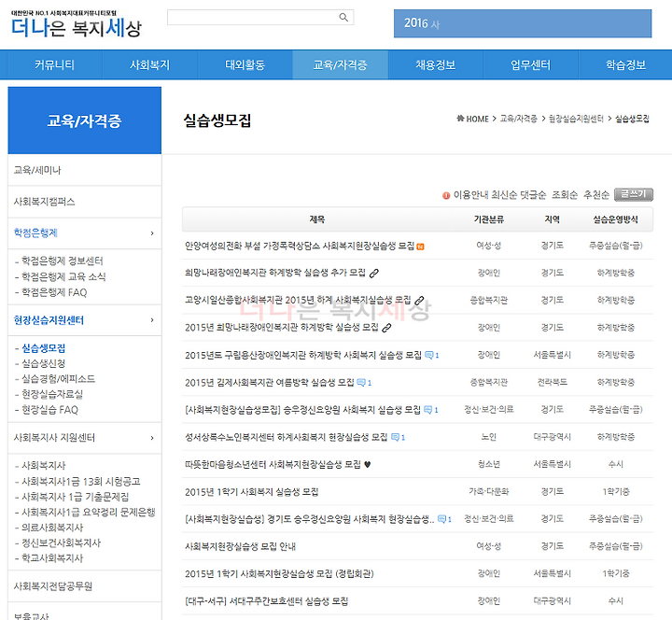
Task: Open 실습생신청 in the sidebar
Action: coord(43,363)
